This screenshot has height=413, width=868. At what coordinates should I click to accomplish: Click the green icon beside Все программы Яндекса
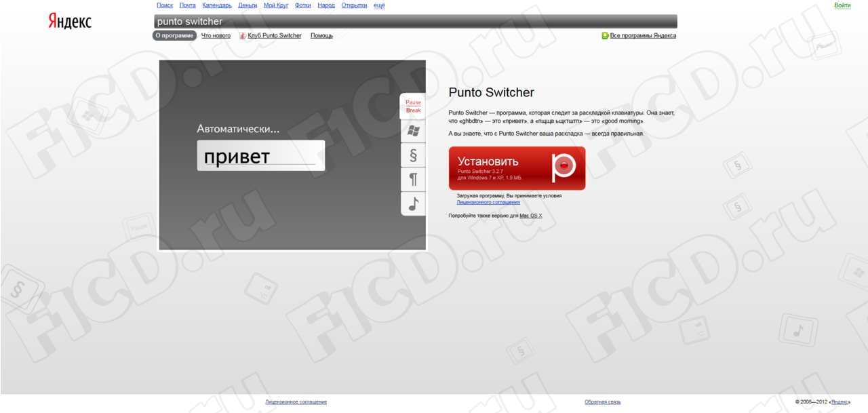(605, 36)
